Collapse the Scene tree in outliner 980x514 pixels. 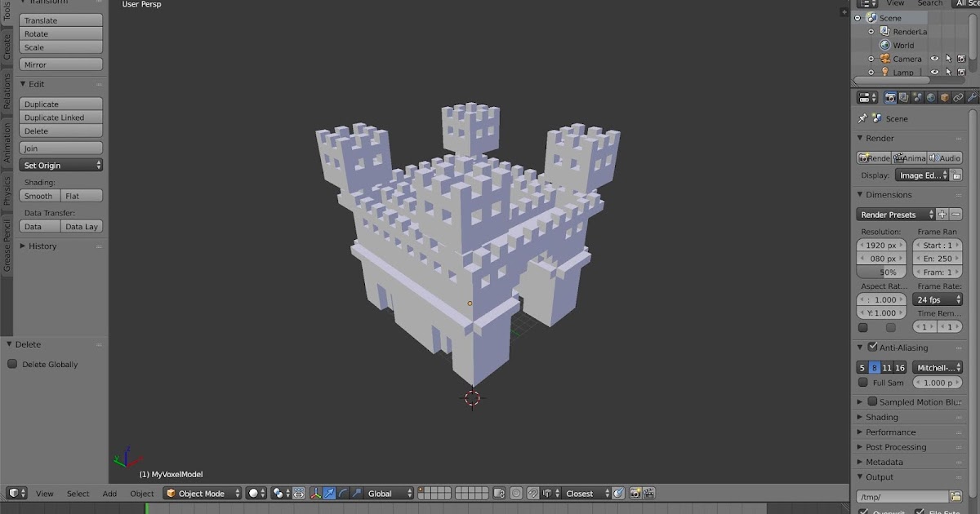[858, 17]
